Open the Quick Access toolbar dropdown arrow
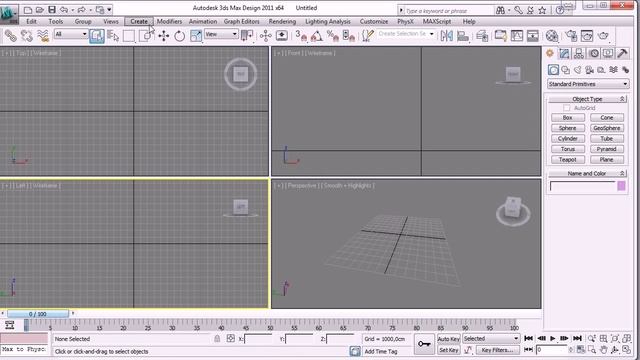Image resolution: width=640 pixels, height=360 pixels. coord(109,9)
